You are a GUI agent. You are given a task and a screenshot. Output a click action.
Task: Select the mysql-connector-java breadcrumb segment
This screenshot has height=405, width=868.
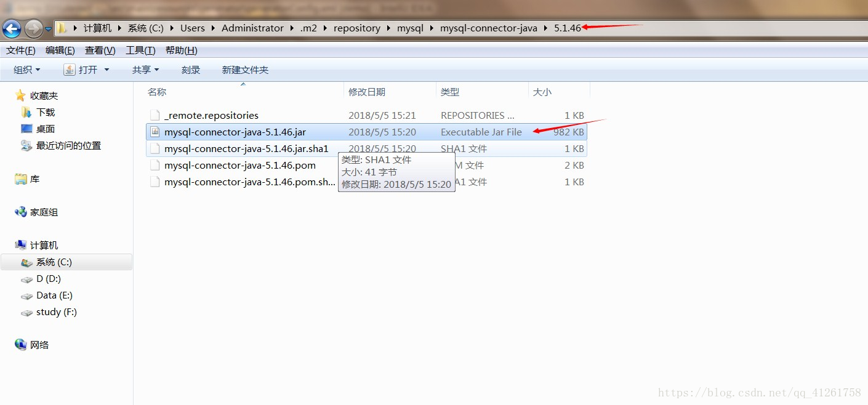(488, 28)
